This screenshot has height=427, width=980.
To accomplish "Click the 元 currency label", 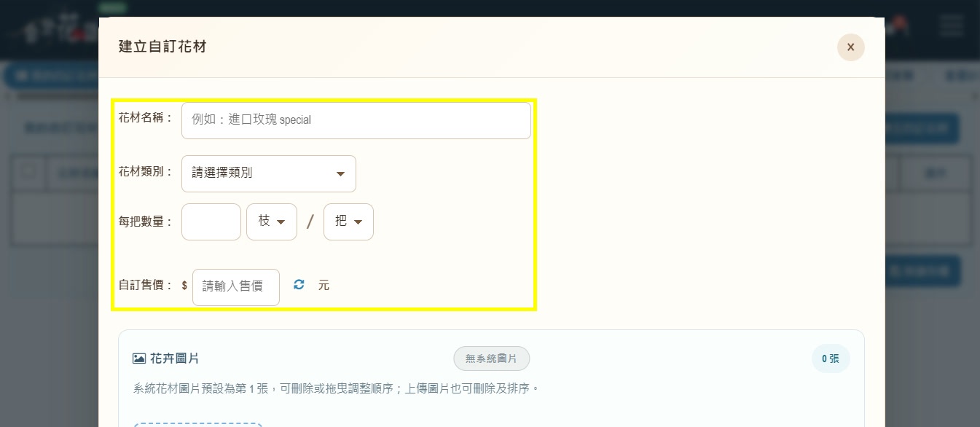I will coord(324,286).
